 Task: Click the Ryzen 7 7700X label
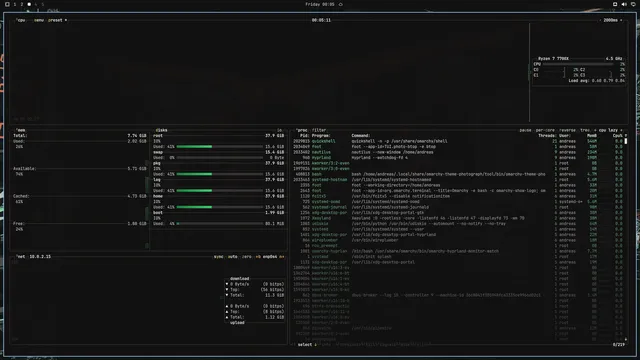tap(553, 59)
